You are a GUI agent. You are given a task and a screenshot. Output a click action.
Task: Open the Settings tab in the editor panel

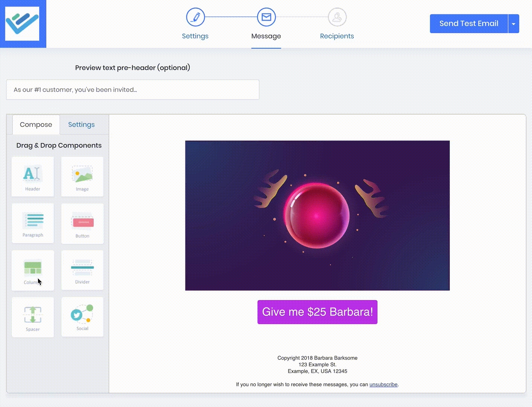coord(81,125)
